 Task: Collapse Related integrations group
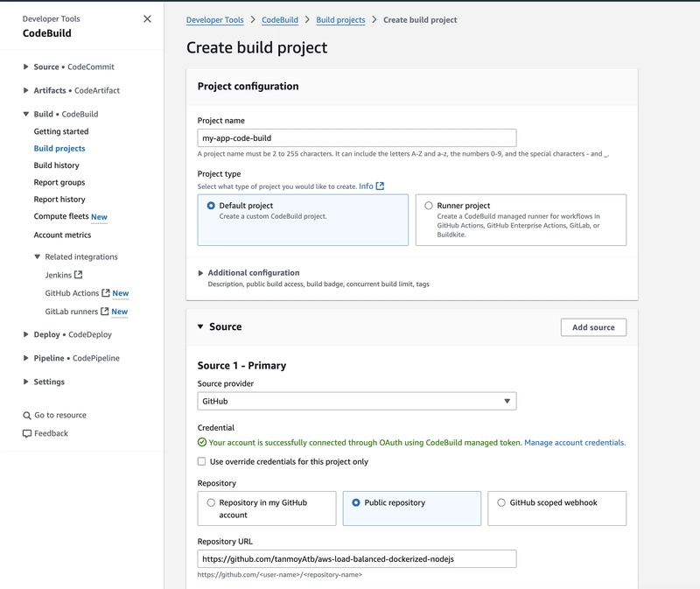pyautogui.click(x=38, y=256)
